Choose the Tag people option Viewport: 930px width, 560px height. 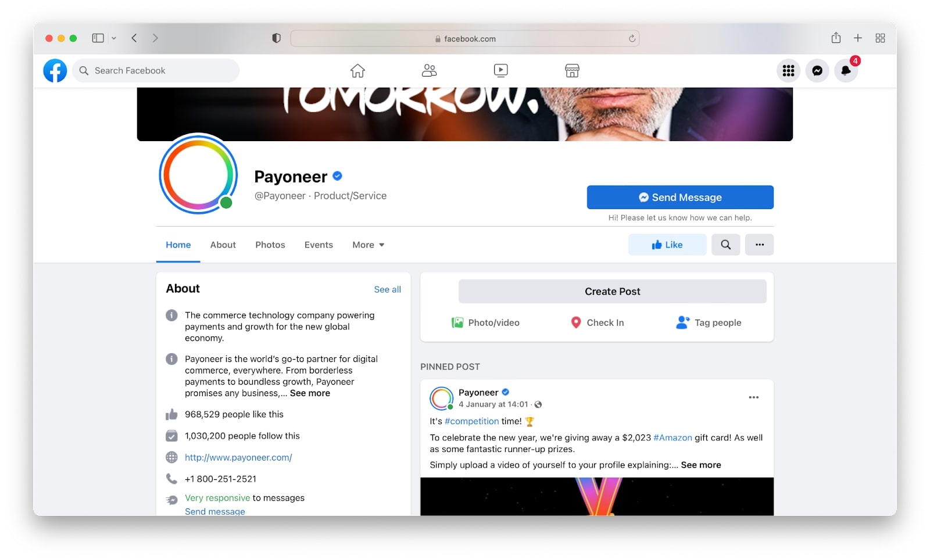pyautogui.click(x=709, y=323)
